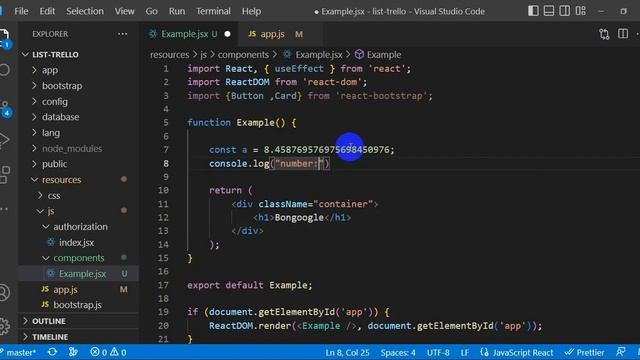The image size is (640, 360).
Task: Change Spaces: 4 indentation setting
Action: point(398,352)
